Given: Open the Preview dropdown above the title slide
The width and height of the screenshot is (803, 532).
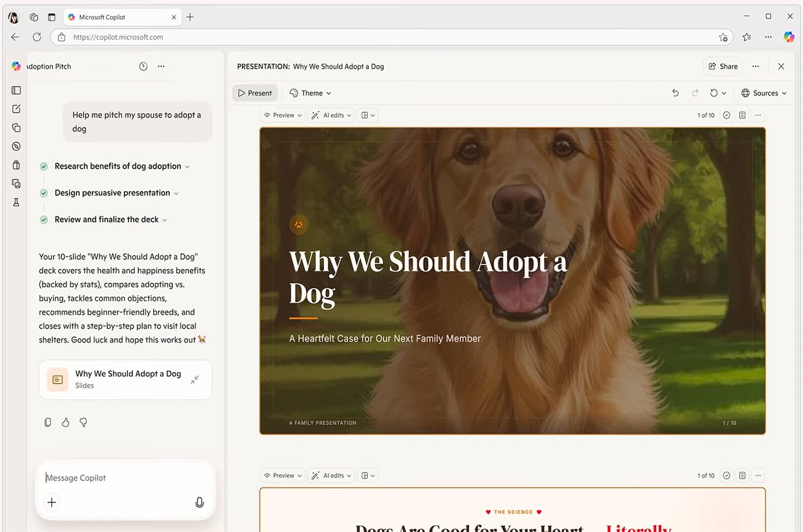Looking at the screenshot, I should tap(282, 115).
